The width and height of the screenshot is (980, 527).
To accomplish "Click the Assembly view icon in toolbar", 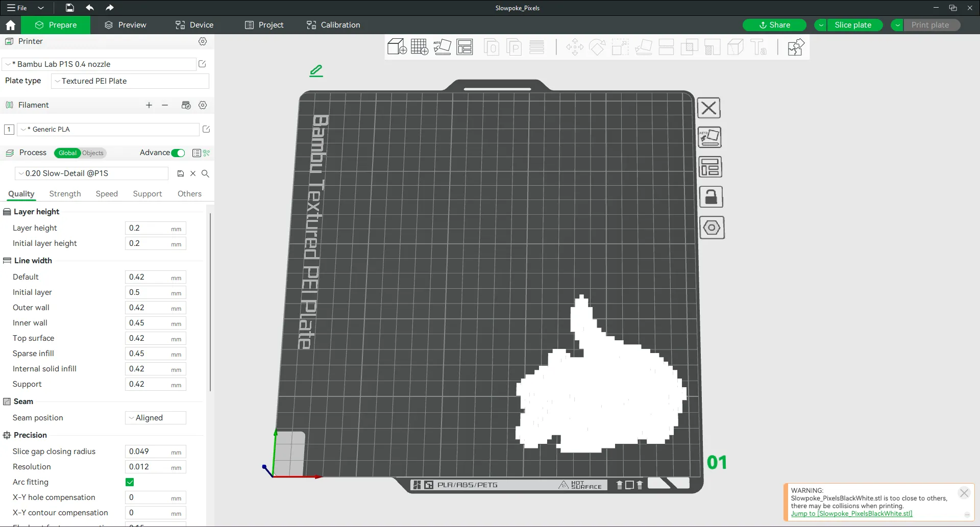I will click(796, 47).
